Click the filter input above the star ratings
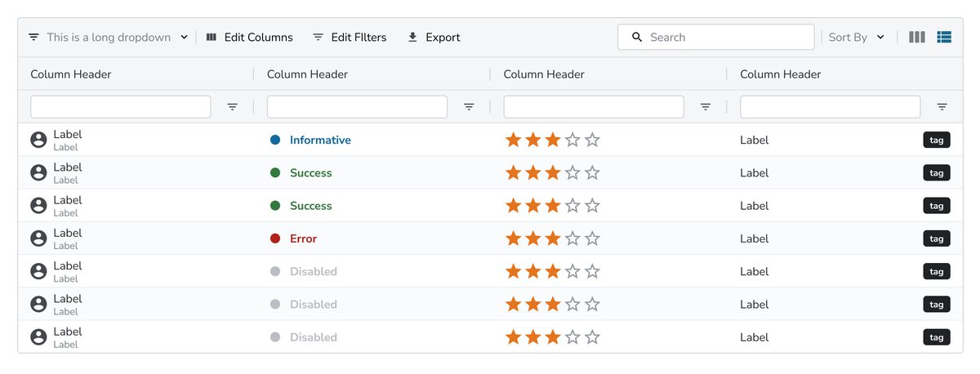This screenshot has height=374, width=980. pyautogui.click(x=594, y=107)
